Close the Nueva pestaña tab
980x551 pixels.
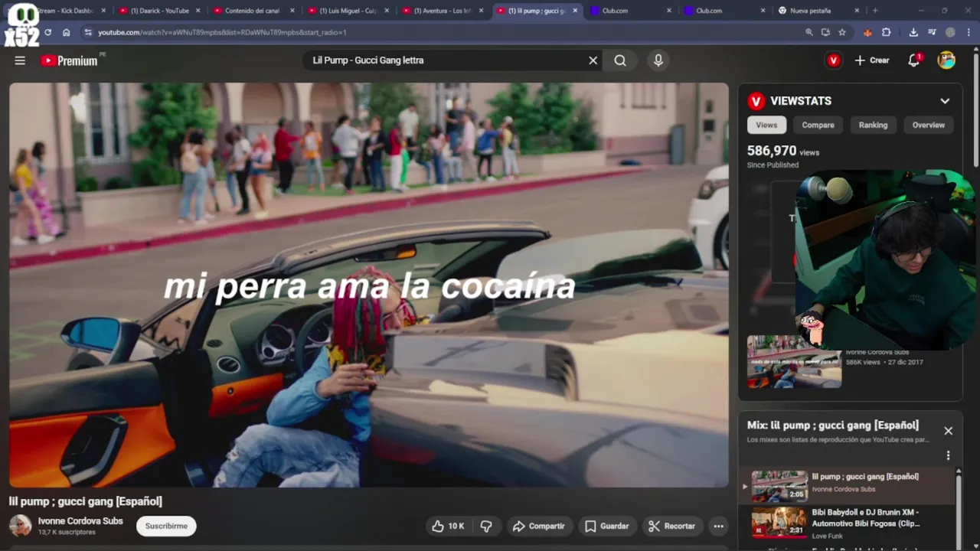point(857,11)
